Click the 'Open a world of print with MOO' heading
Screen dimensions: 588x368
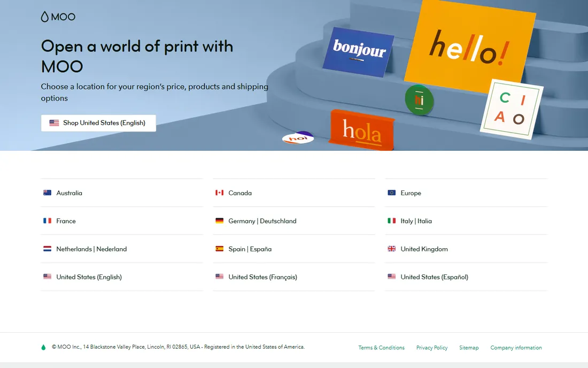coord(137,56)
